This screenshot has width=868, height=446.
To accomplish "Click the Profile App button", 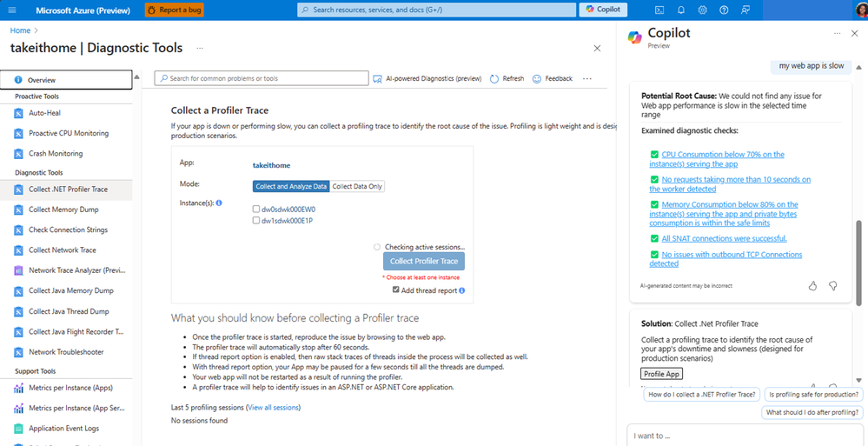I will tap(661, 374).
